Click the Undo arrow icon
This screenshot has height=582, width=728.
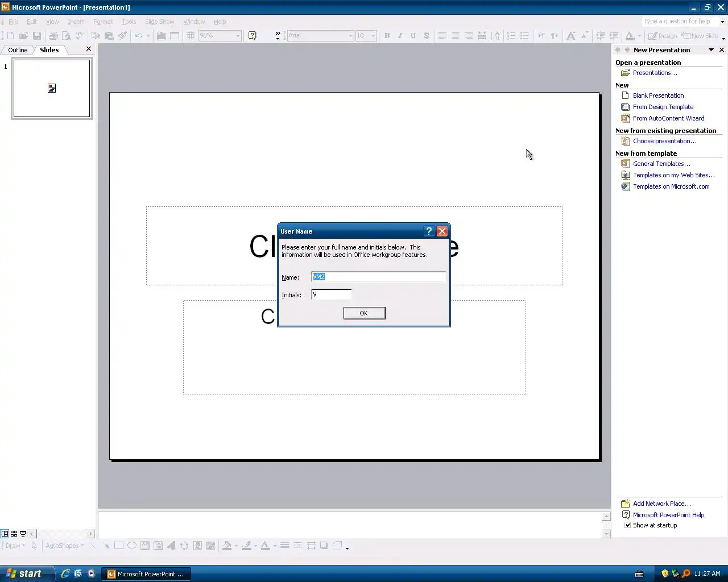pyautogui.click(x=139, y=36)
